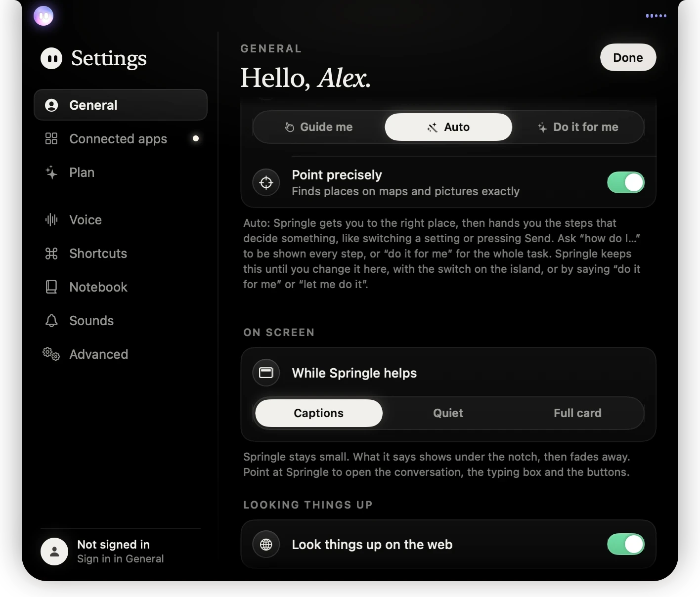Open the five-dot menu in the top corner
Viewport: 700px width, 597px height.
[x=656, y=16]
